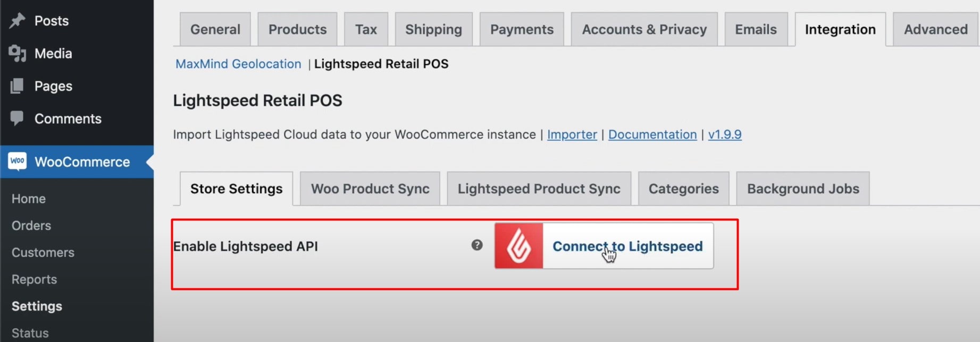Select the WooCommerce menu item

pos(77,161)
